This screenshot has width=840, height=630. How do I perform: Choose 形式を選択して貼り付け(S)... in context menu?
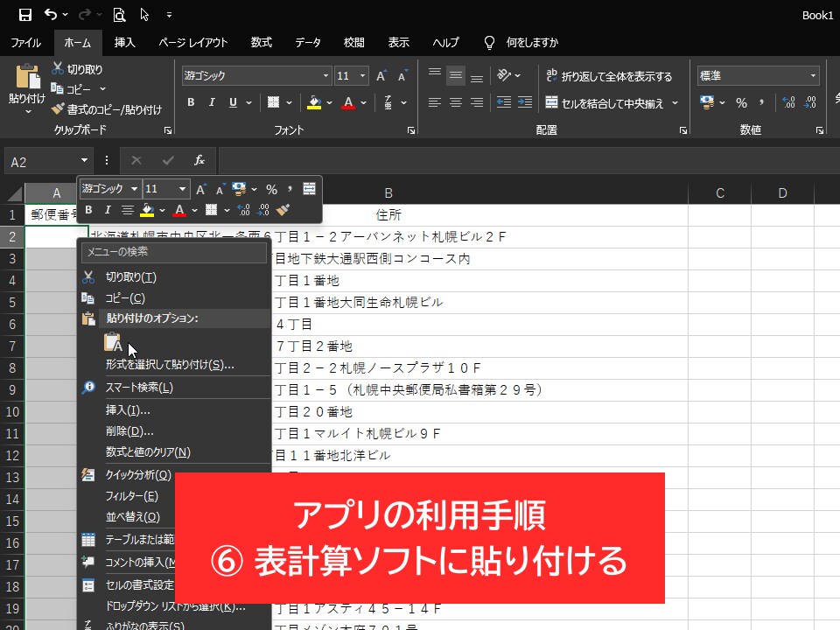tap(175, 365)
